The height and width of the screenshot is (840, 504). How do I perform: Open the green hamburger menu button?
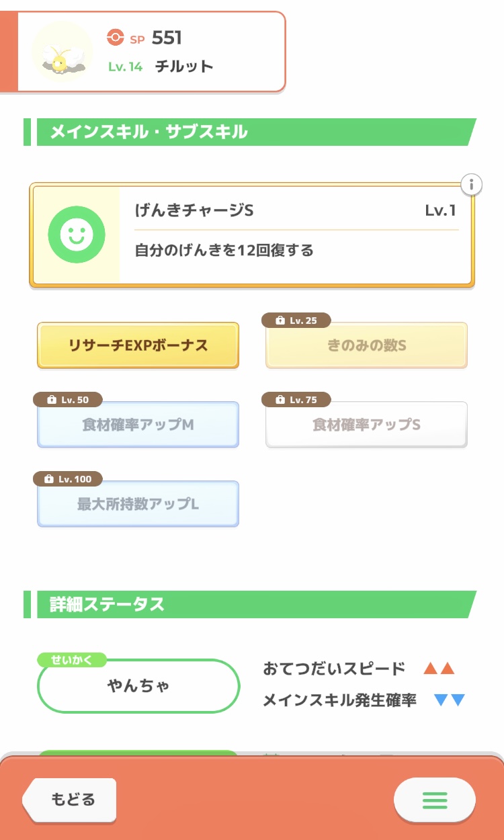[434, 800]
